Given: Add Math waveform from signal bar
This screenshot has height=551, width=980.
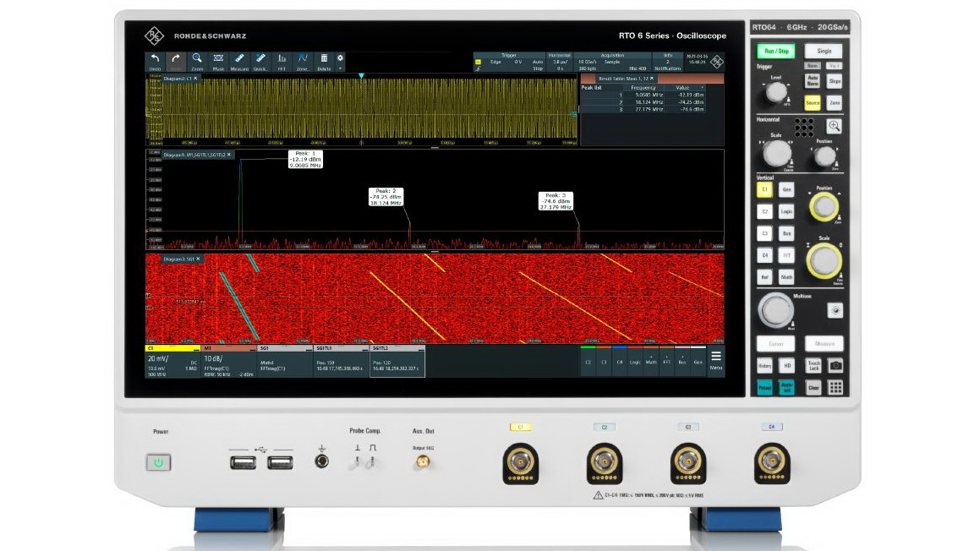Looking at the screenshot, I should [x=650, y=362].
